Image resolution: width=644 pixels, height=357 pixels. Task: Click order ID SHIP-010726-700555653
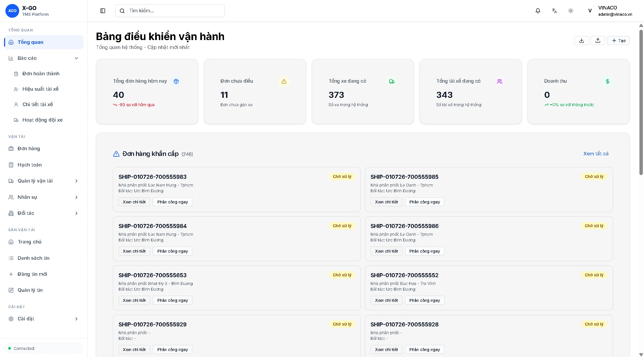[153, 275]
